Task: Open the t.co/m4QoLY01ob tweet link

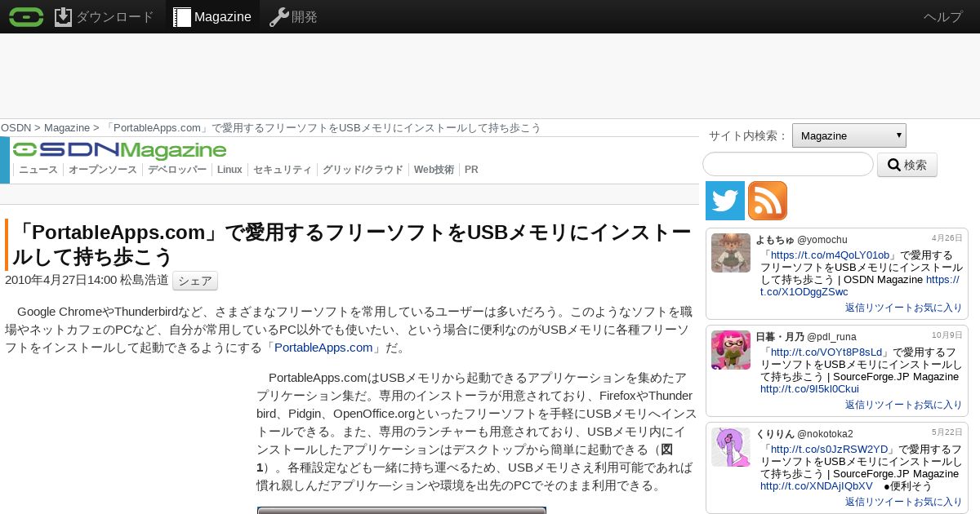Action: click(830, 255)
